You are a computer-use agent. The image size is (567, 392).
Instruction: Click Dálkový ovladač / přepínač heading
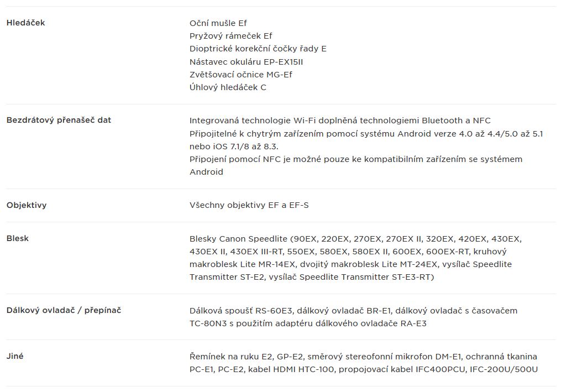click(64, 310)
